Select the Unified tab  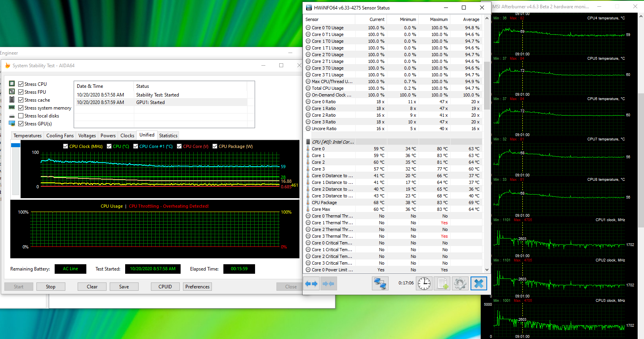click(147, 135)
